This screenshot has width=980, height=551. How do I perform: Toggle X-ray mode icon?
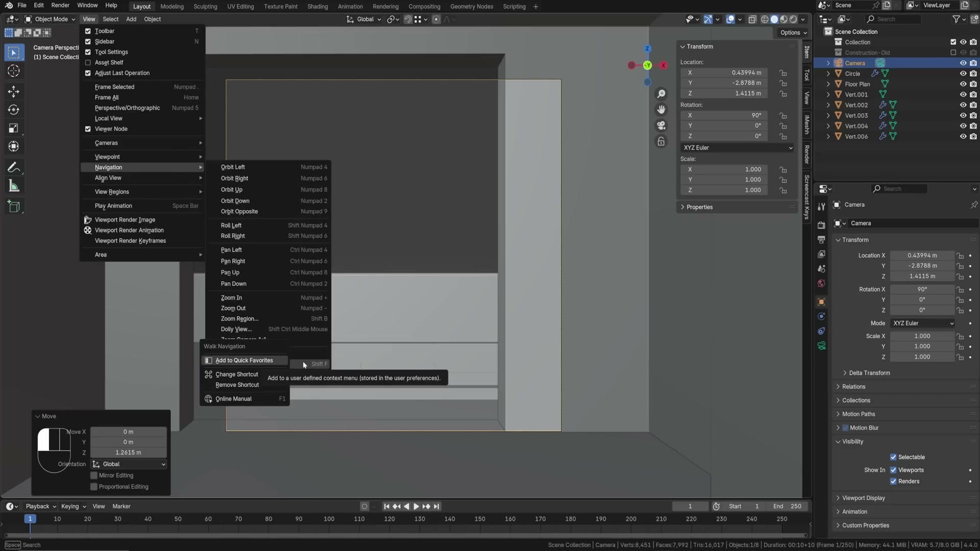click(x=752, y=19)
